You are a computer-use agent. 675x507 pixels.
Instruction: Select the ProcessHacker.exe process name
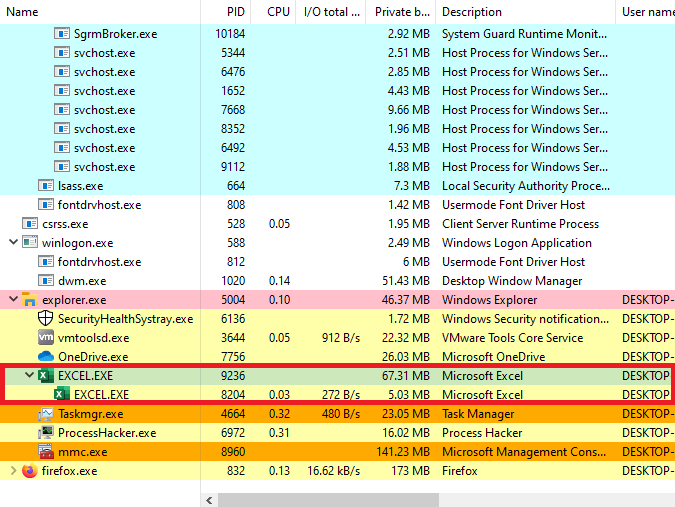pos(107,433)
